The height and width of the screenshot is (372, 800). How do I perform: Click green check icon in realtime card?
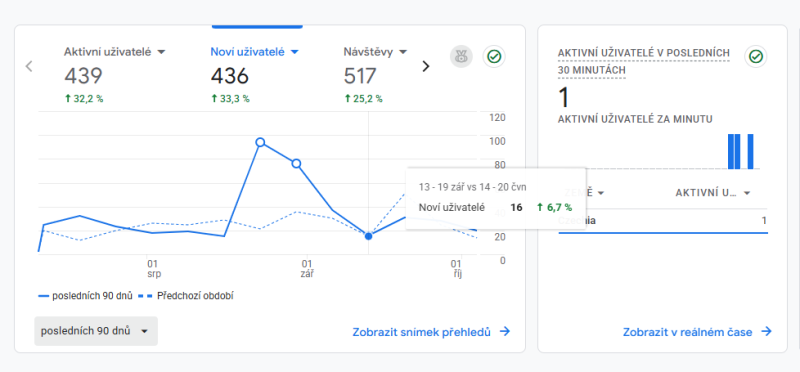click(x=756, y=57)
